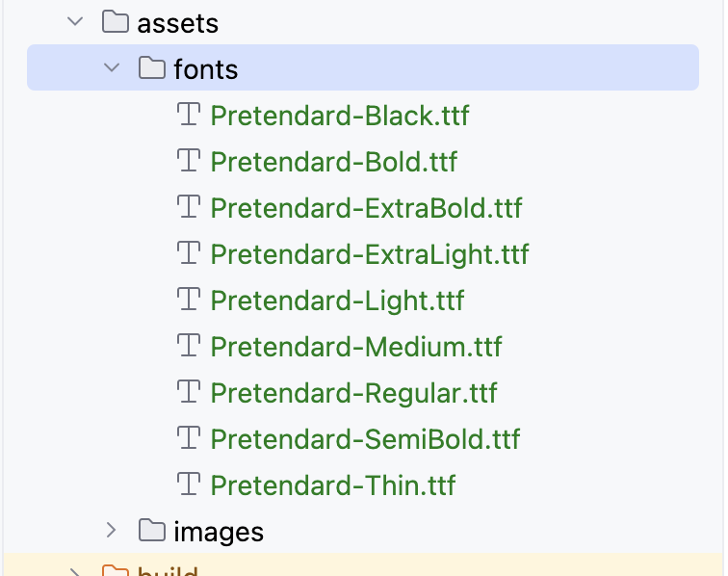Select the Pretendard-ExtraBold.ttf file
This screenshot has width=728, height=576.
366,207
